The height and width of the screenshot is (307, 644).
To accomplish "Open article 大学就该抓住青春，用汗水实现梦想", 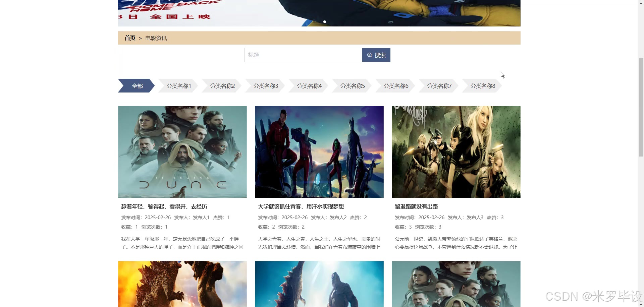I will tap(301, 206).
